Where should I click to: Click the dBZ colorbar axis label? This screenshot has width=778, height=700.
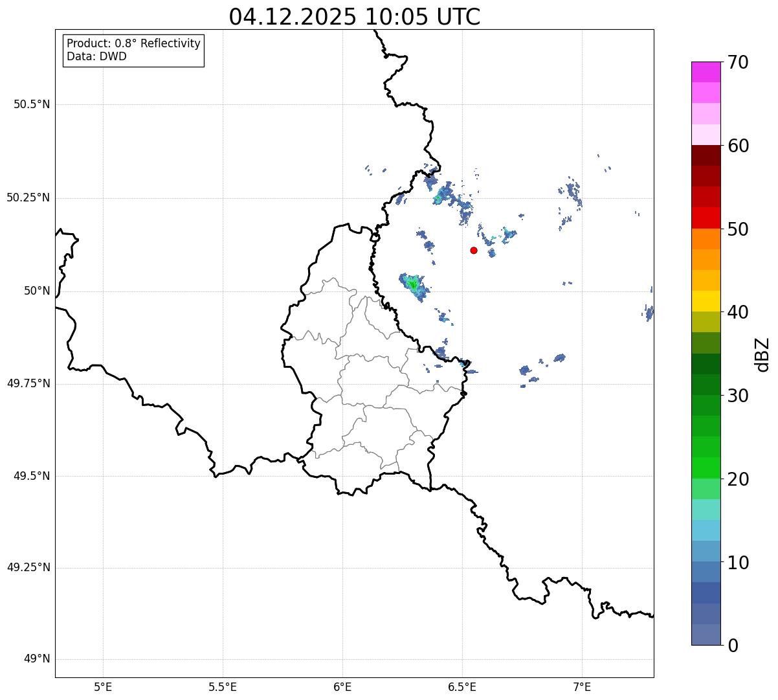click(x=762, y=354)
